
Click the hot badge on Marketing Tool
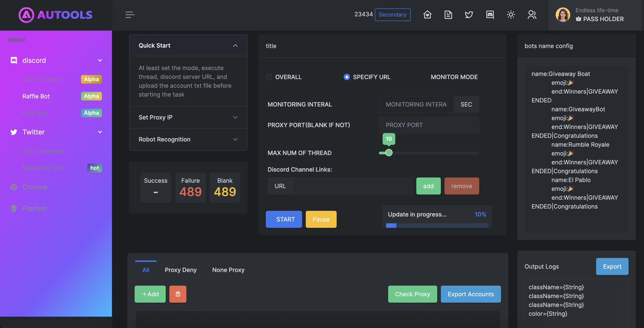click(94, 168)
